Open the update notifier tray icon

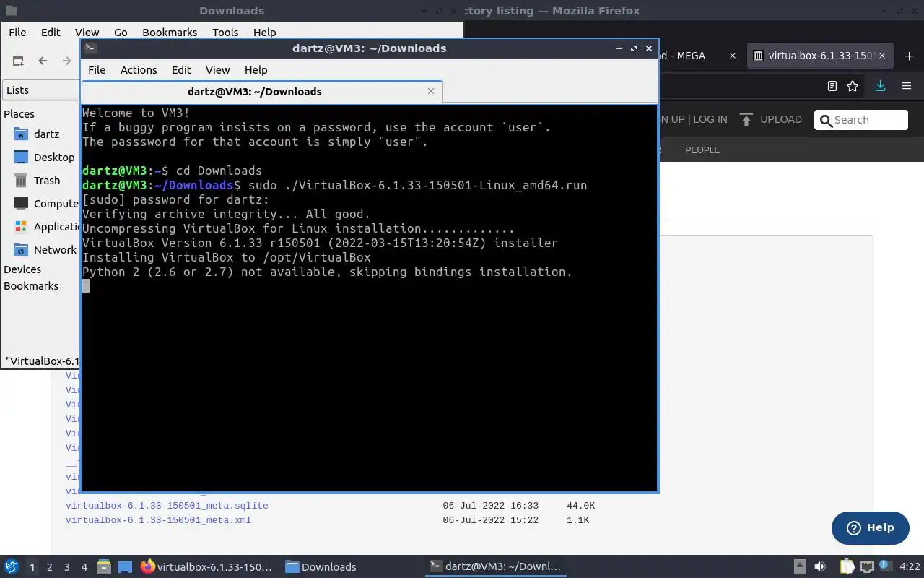click(887, 567)
